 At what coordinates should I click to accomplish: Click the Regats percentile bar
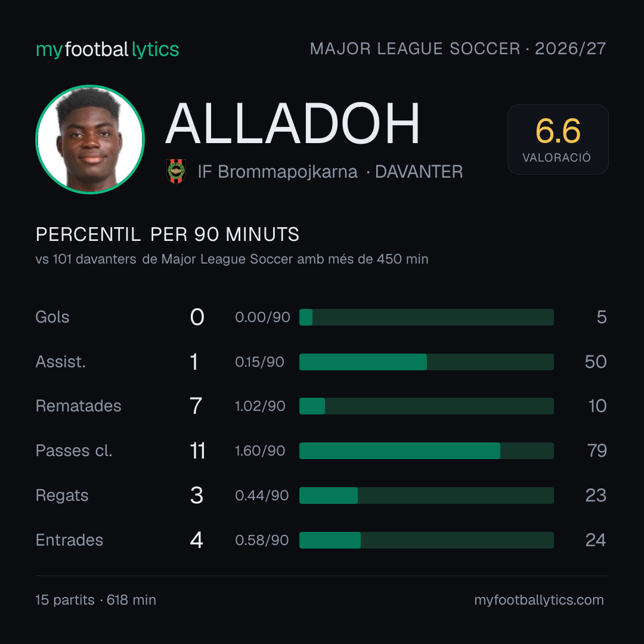click(426, 496)
